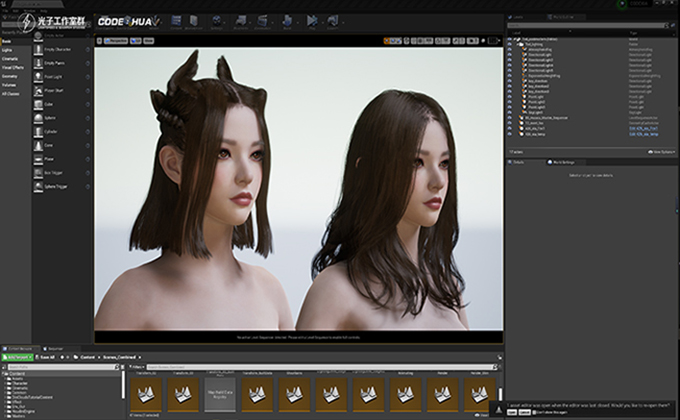
Task: Open the Perspective viewport dropdown
Action: 116,41
